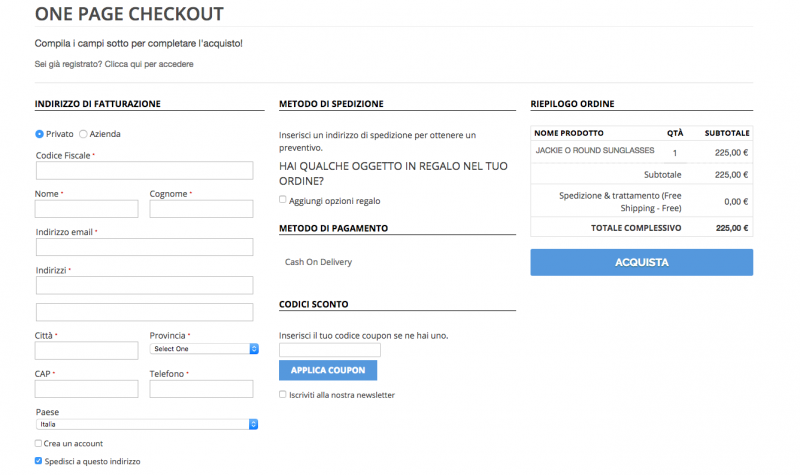Image resolution: width=800 pixels, height=475 pixels.
Task: Click the coupon code input field
Action: (x=330, y=349)
